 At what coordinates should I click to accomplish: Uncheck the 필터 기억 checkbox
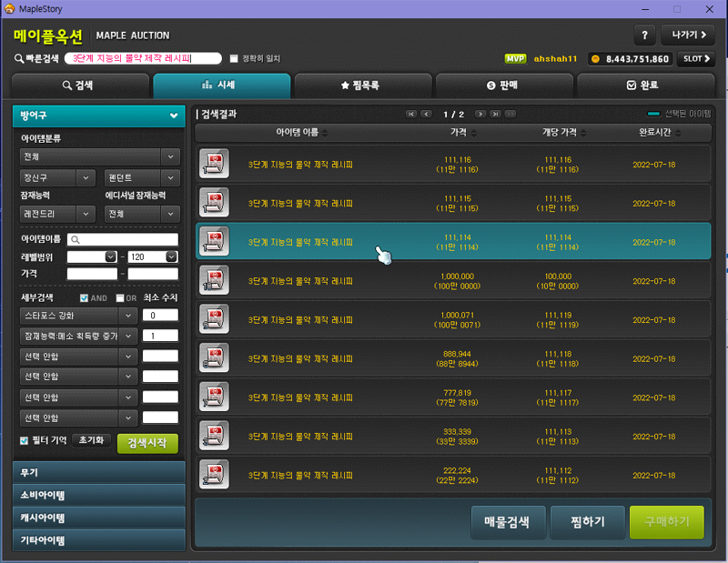pos(25,440)
